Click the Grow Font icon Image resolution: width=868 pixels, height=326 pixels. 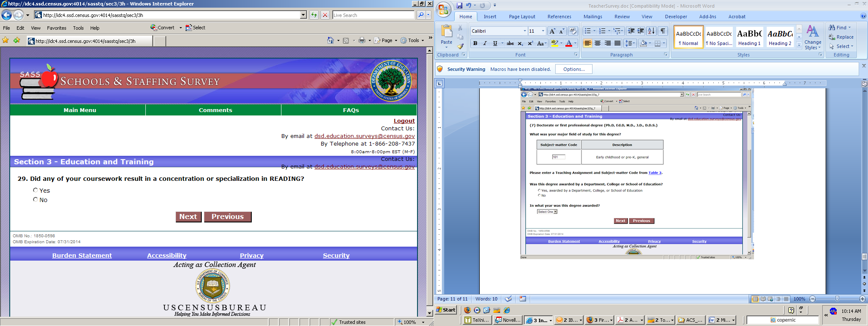(x=552, y=31)
